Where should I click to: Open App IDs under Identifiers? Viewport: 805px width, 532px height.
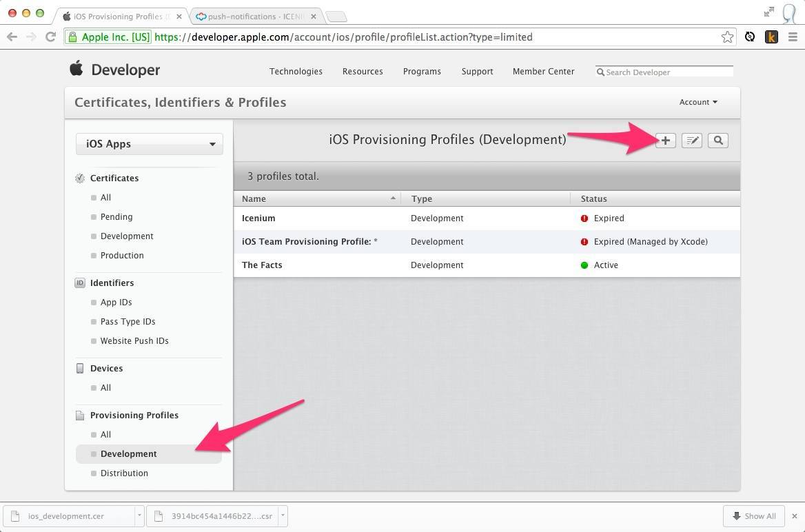[116, 303]
